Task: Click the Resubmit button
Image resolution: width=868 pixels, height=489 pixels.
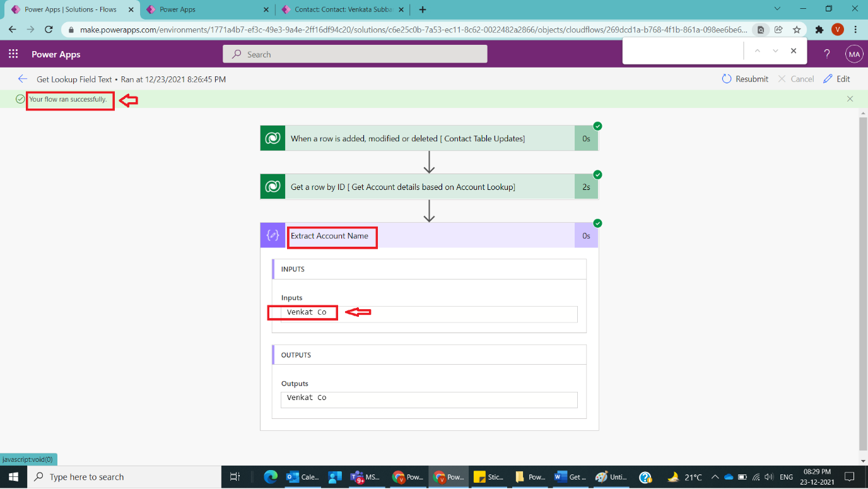Action: click(745, 78)
